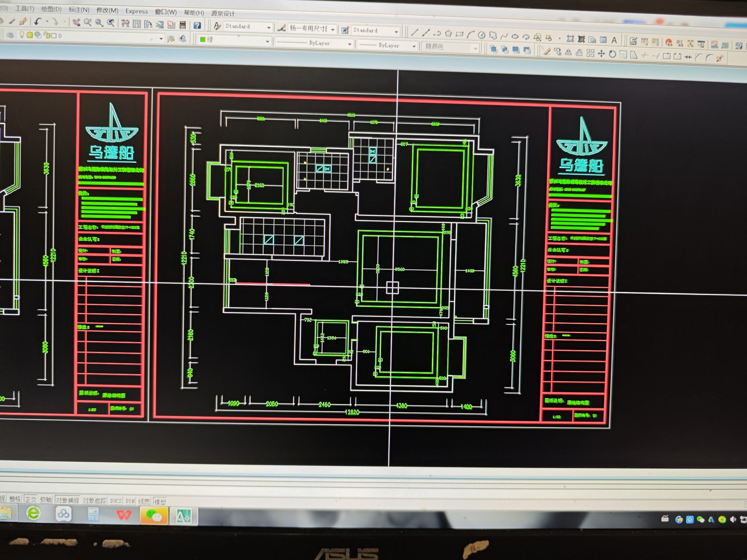Expand the Standard text style dropdown

tap(269, 27)
